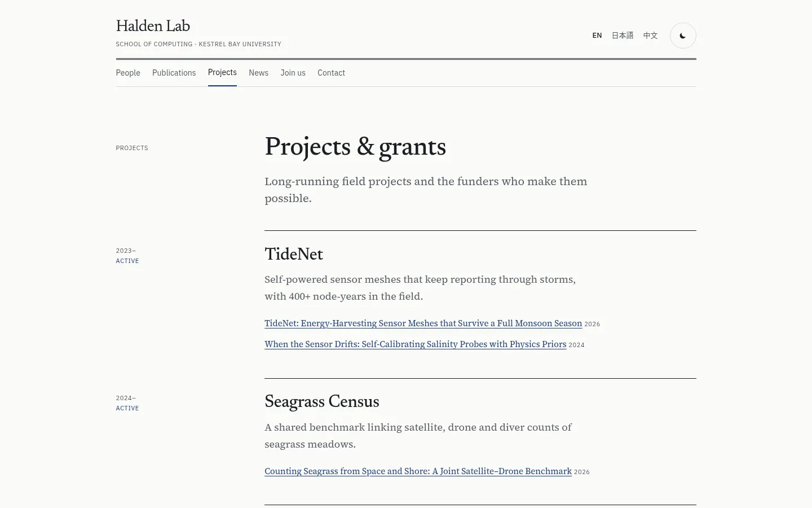
Task: Click the Seagrass Census project heading
Action: tap(322, 402)
